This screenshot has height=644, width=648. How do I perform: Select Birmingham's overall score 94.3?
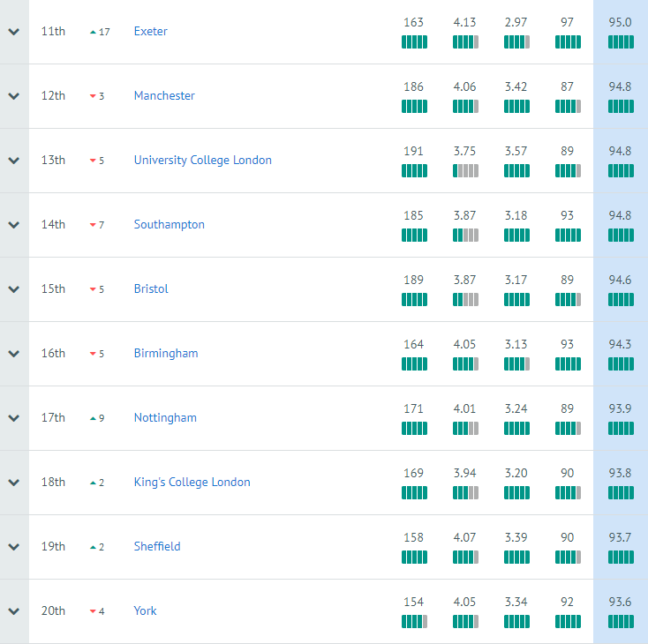pyautogui.click(x=620, y=345)
